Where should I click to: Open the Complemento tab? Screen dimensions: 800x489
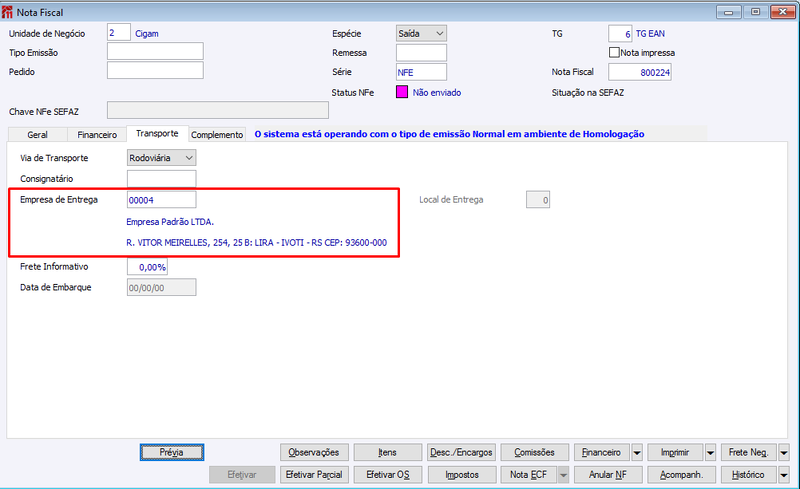(217, 135)
